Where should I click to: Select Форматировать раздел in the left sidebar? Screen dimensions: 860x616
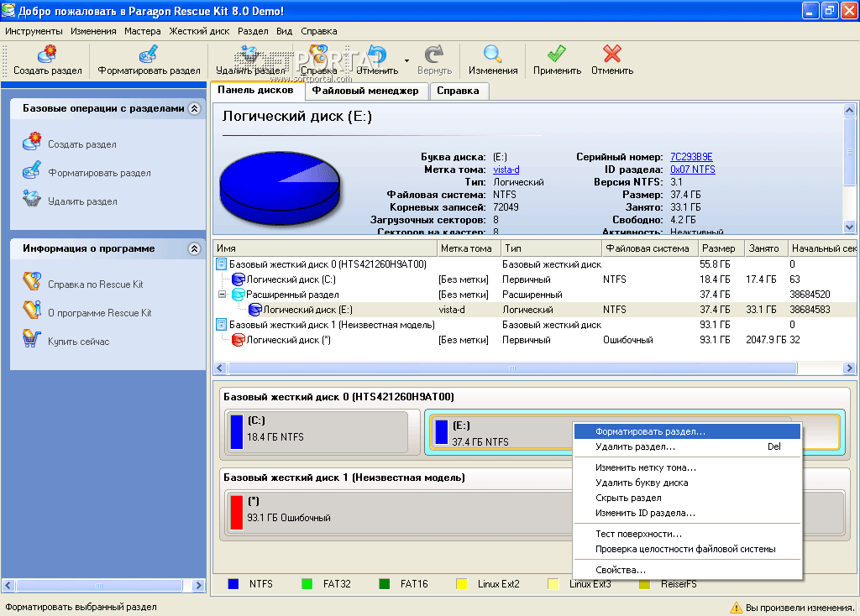[99, 173]
